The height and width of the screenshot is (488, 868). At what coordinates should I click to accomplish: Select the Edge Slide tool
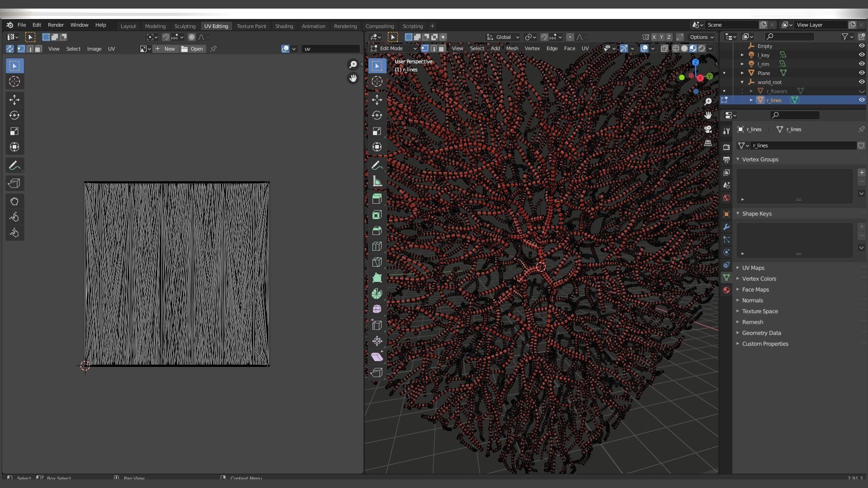tap(377, 325)
